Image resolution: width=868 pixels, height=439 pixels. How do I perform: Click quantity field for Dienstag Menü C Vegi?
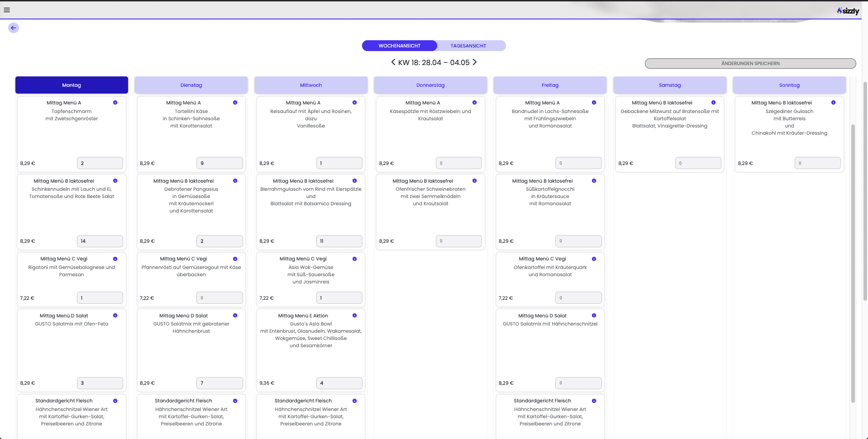click(219, 298)
